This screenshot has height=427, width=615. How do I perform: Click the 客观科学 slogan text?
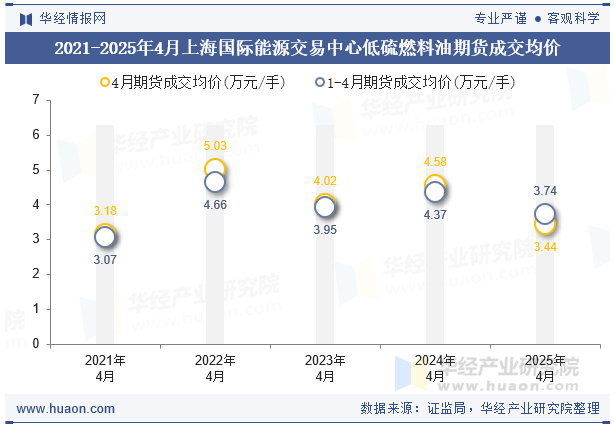pos(573,18)
